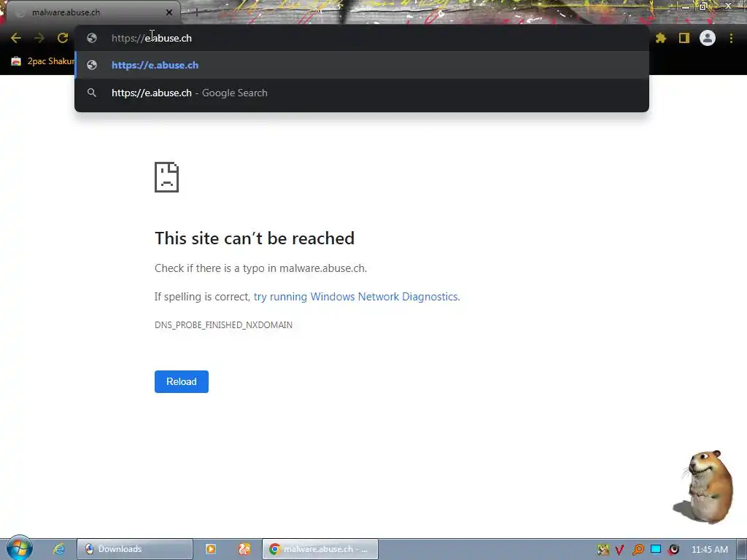Open the UC Browser taskbar icon

244,549
